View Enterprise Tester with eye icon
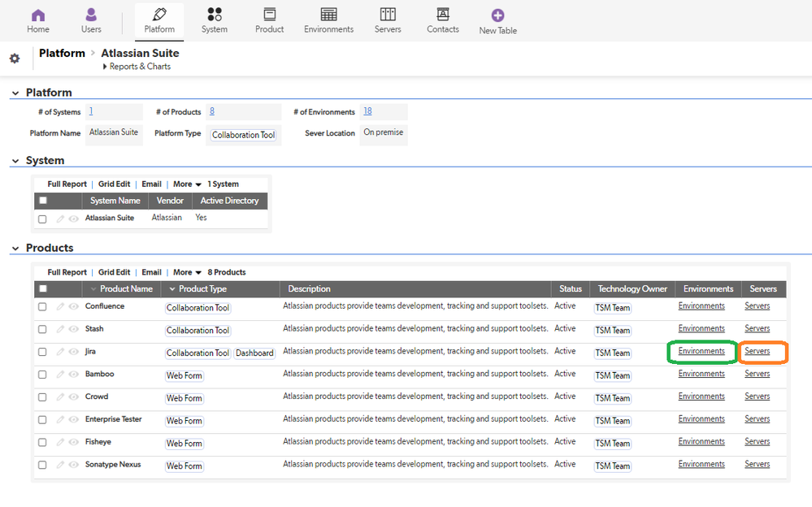 coord(73,419)
